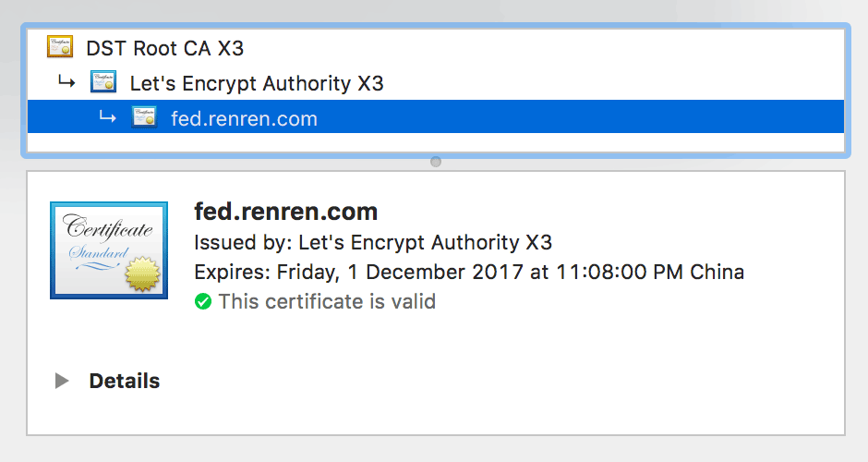Expand the Details disclosure triangle
This screenshot has width=868, height=462.
[x=62, y=381]
